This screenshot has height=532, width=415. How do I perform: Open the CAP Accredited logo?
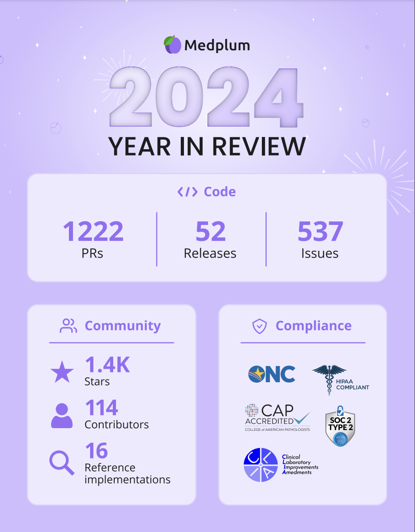pyautogui.click(x=277, y=416)
